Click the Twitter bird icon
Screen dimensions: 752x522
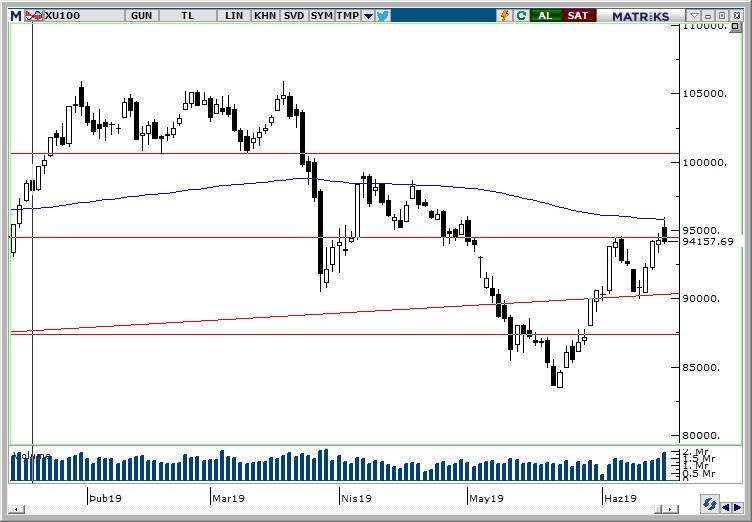tap(383, 16)
